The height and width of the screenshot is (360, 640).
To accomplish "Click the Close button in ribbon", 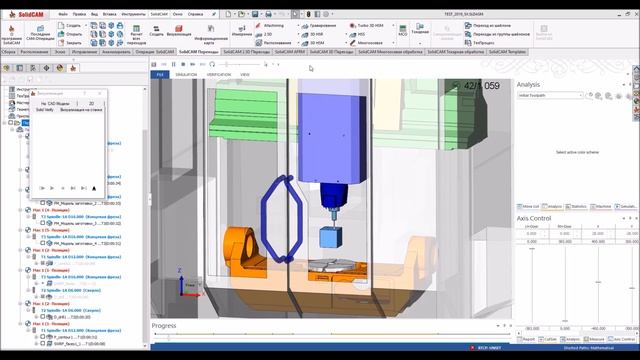I will tap(69, 43).
